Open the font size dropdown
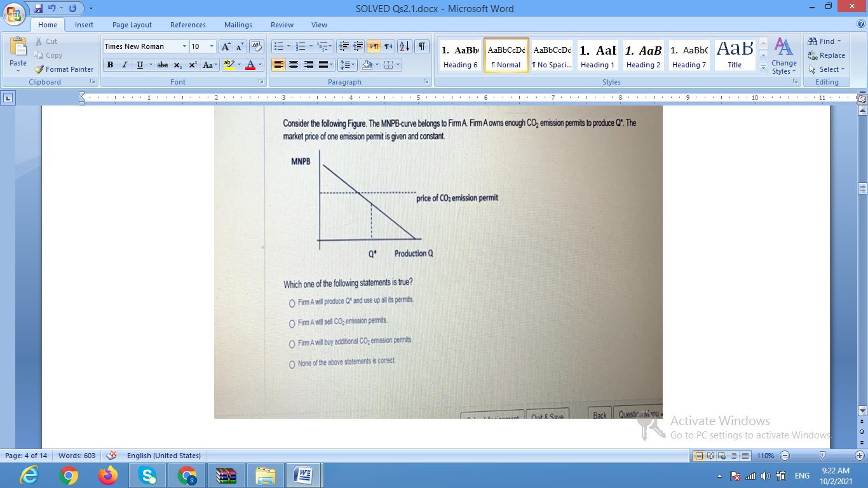 212,46
